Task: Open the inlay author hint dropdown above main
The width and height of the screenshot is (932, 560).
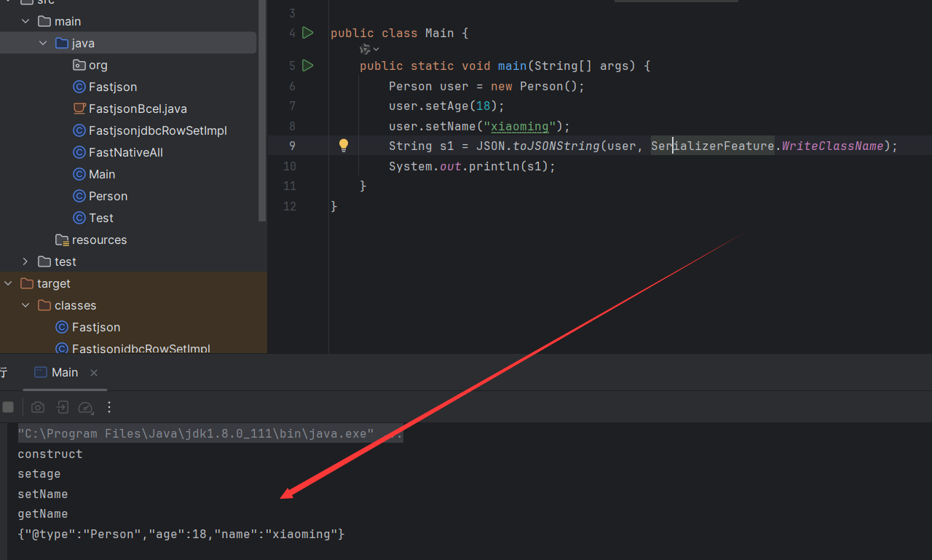Action: tap(370, 49)
